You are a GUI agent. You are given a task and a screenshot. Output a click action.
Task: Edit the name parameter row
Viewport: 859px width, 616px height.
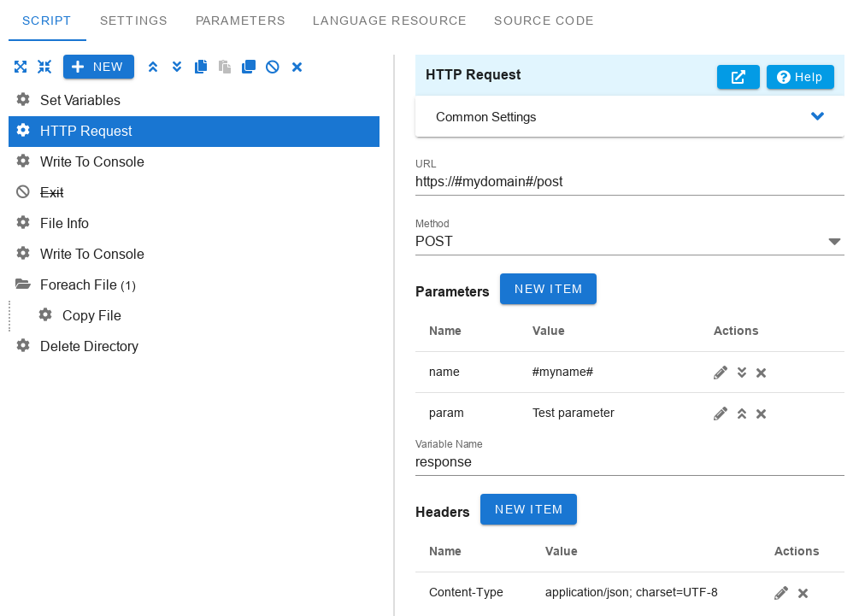(721, 373)
